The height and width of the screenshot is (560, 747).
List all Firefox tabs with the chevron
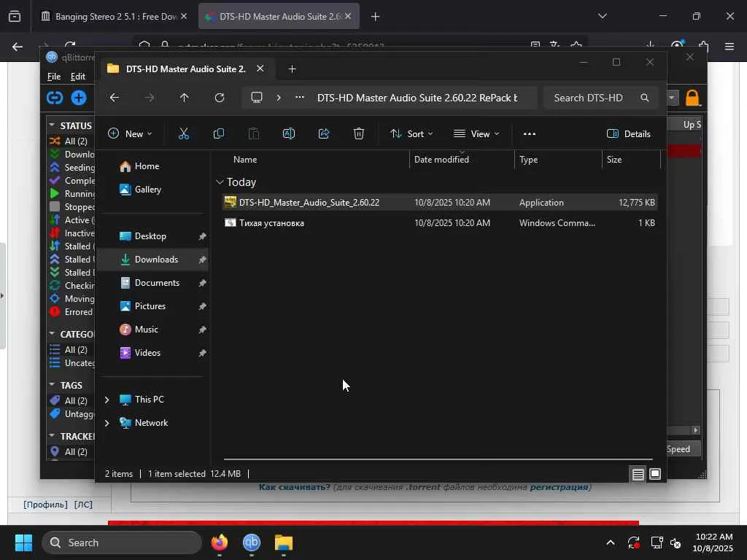tap(603, 16)
